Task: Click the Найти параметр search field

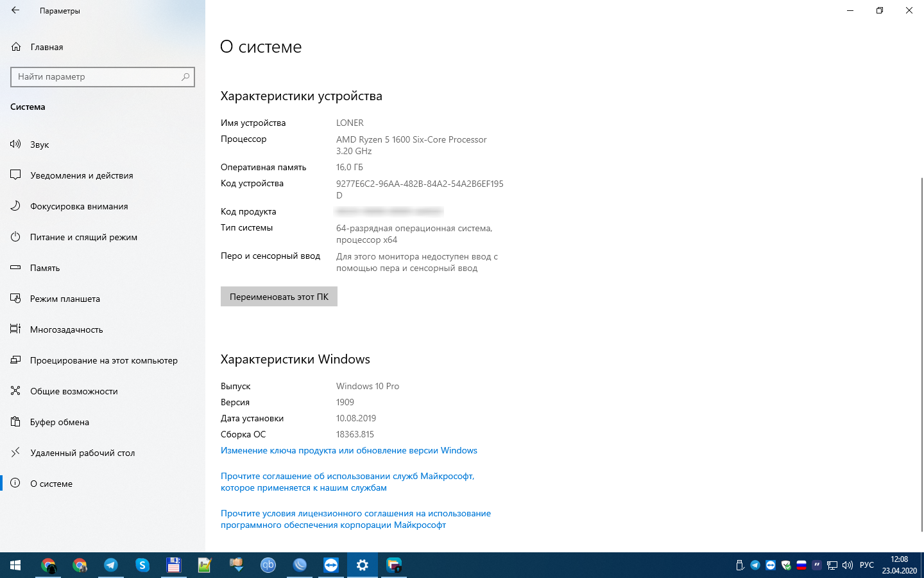Action: tap(103, 76)
